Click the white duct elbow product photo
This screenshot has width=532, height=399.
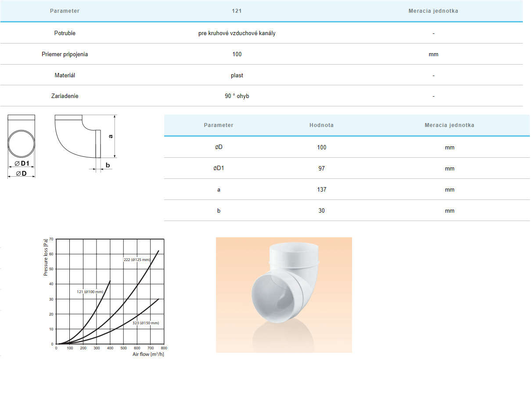tap(284, 295)
